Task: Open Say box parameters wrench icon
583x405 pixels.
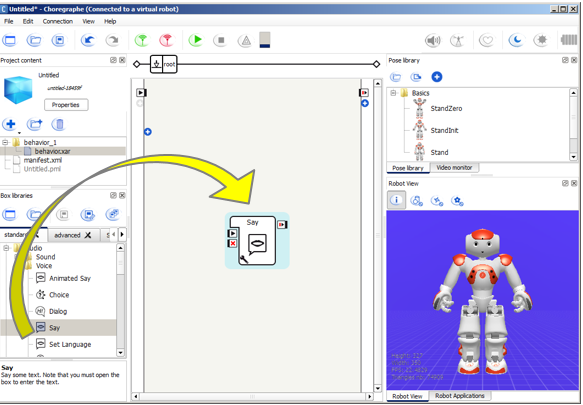Action: [x=244, y=259]
